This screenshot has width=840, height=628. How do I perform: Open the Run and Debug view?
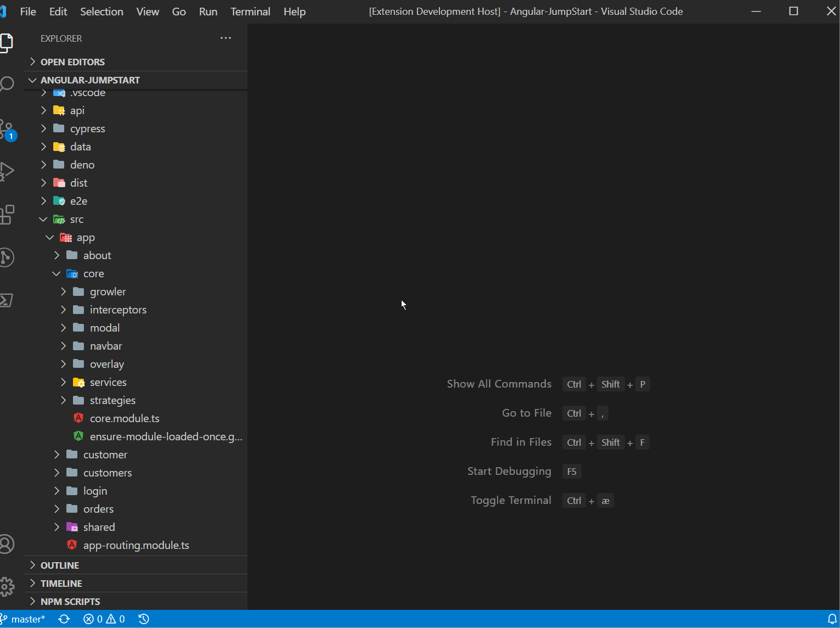(x=7, y=171)
